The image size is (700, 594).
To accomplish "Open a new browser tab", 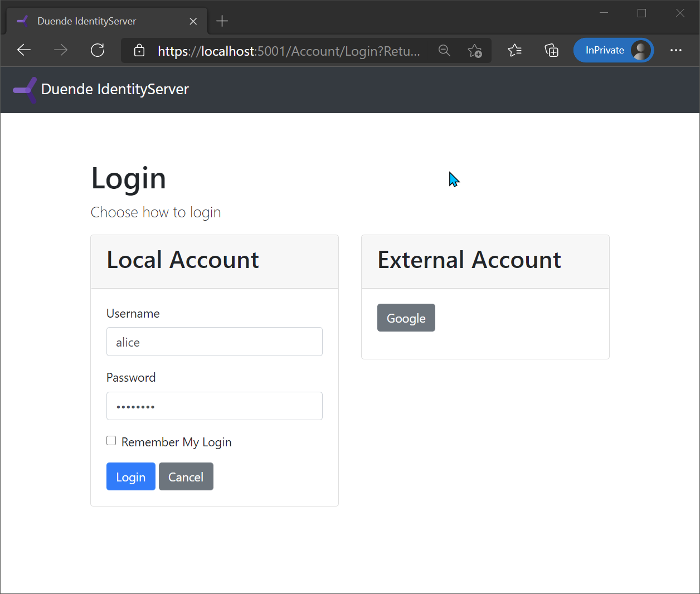I will tap(222, 21).
